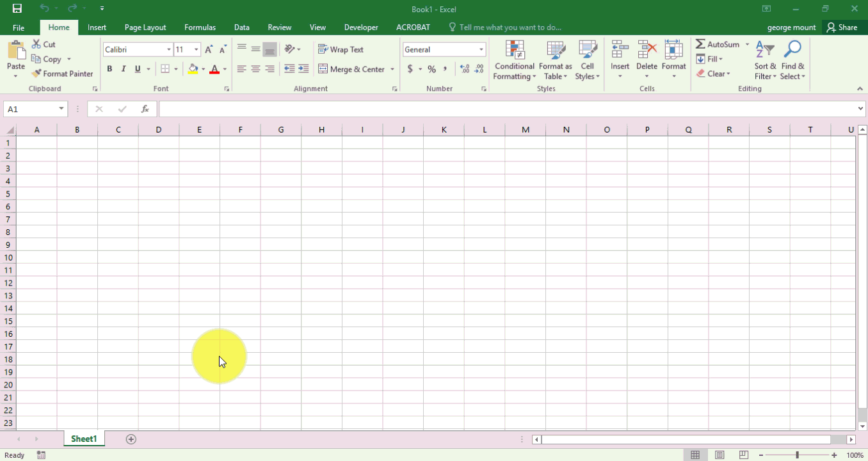Add a new sheet with plus icon
Screen dimensions: 868x461
(131, 439)
